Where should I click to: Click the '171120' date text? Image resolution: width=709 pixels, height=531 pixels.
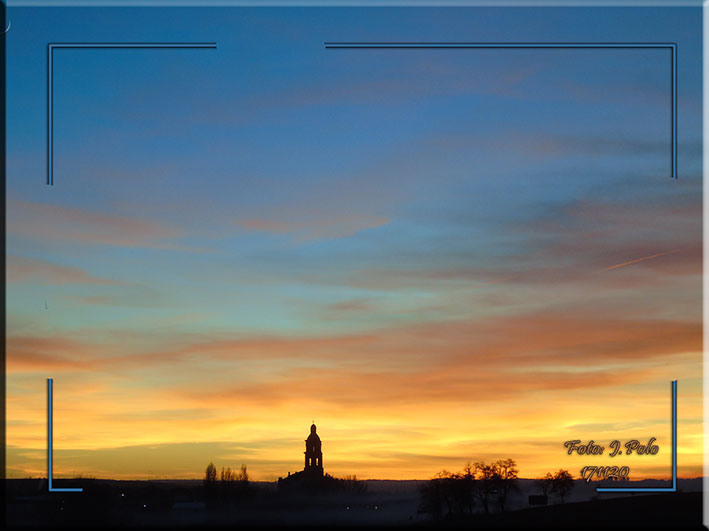pos(605,473)
